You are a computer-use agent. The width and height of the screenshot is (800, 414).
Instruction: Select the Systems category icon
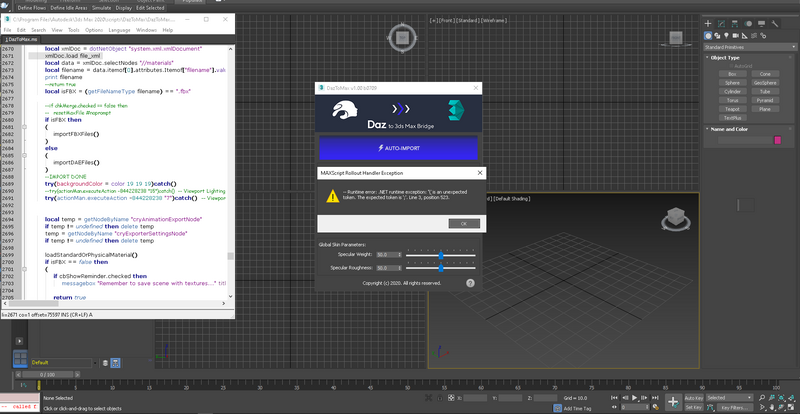click(x=763, y=36)
